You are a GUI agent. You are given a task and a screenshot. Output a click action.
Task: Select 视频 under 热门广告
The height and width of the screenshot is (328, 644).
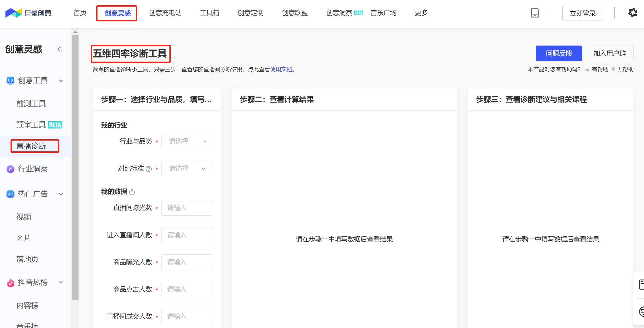(x=24, y=217)
